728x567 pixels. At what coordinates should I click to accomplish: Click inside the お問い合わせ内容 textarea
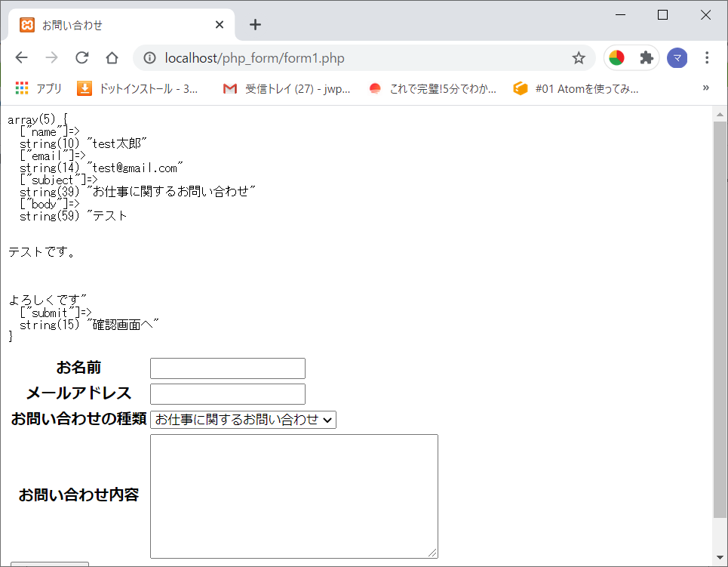tap(294, 496)
